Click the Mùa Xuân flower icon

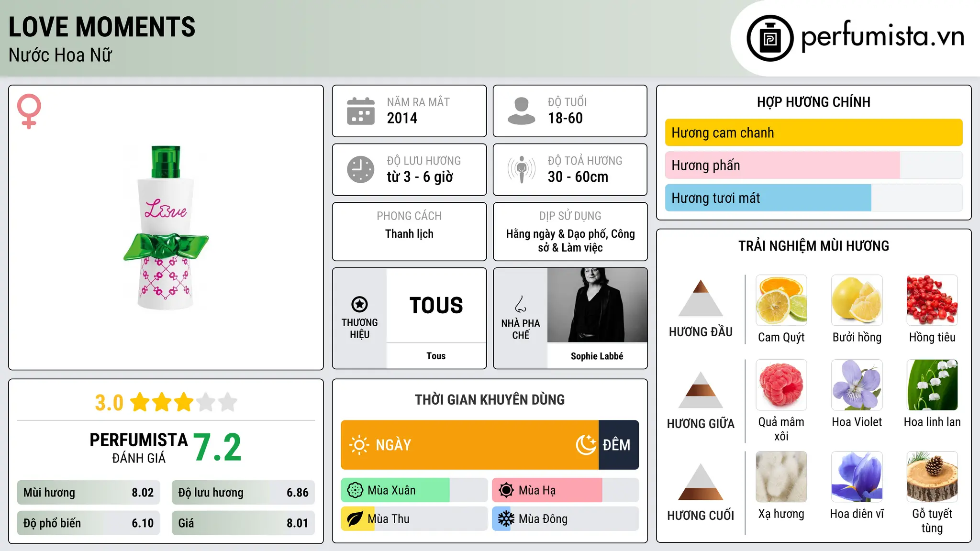(355, 490)
